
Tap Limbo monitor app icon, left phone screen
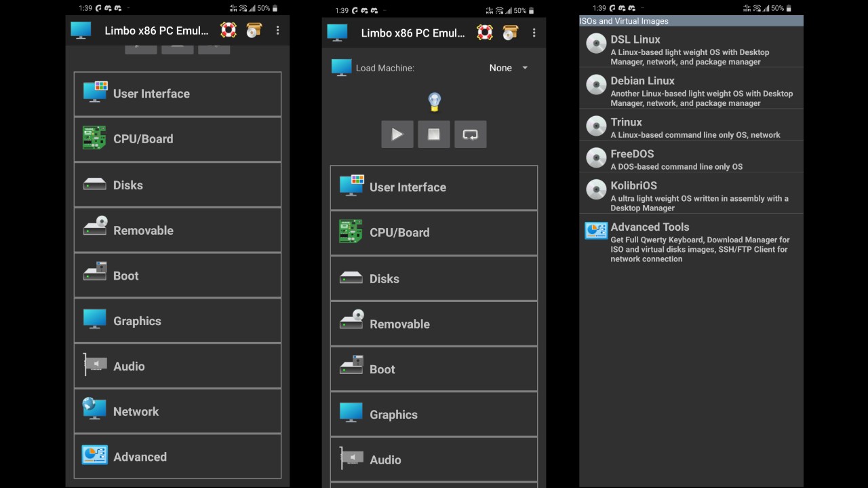click(x=81, y=30)
